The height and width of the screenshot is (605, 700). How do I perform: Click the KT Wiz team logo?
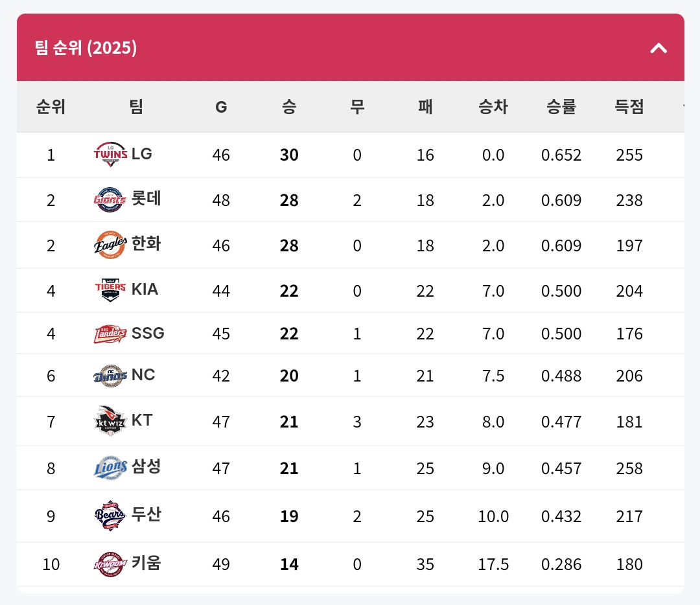click(110, 421)
